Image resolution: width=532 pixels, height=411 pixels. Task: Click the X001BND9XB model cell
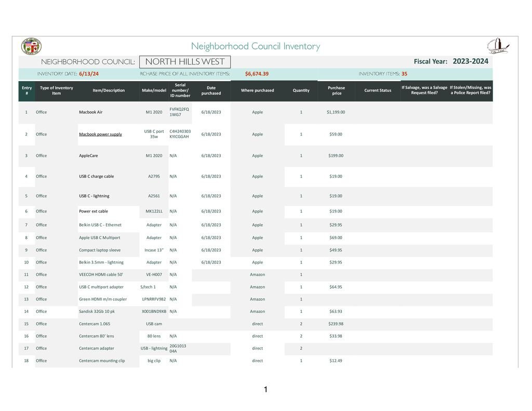pos(154,311)
